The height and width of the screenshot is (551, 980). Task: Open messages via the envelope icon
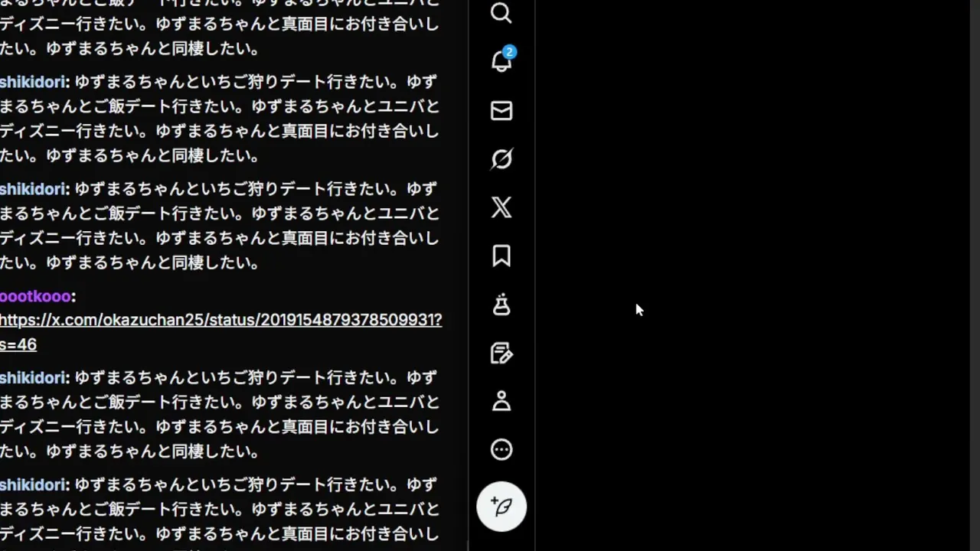click(501, 111)
